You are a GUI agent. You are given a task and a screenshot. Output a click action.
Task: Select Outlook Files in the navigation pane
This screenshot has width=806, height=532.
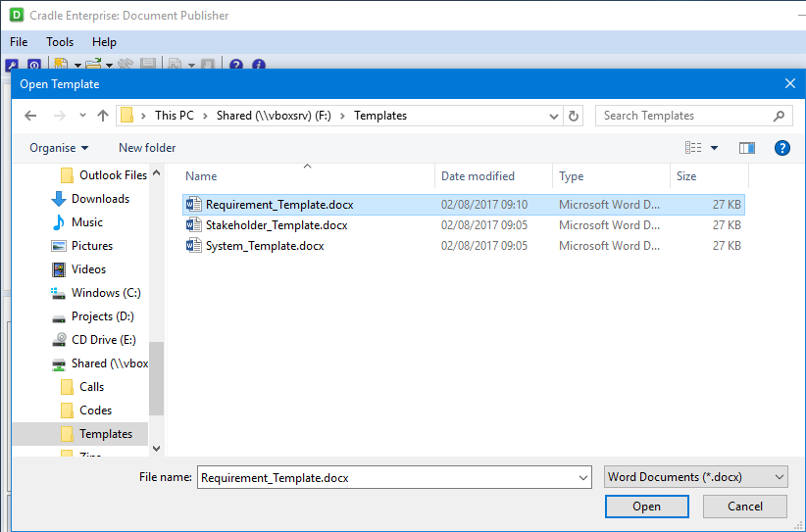(x=103, y=175)
